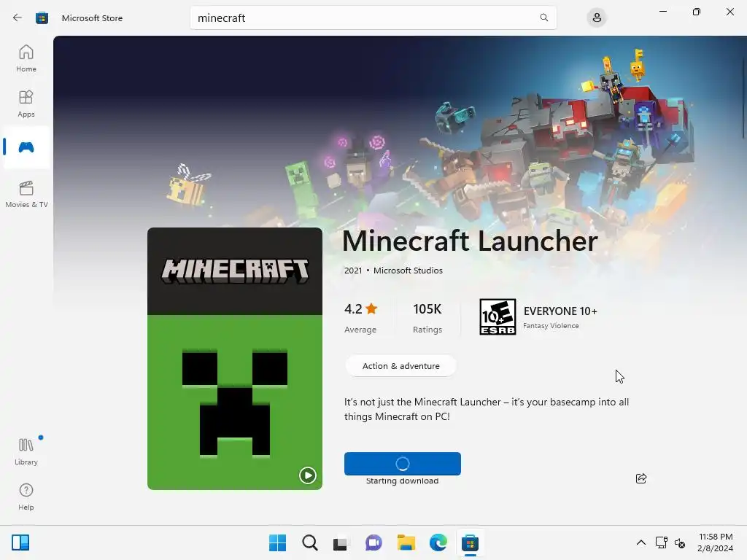
Task: Click the Fantasy Violence descriptor text
Action: point(551,326)
